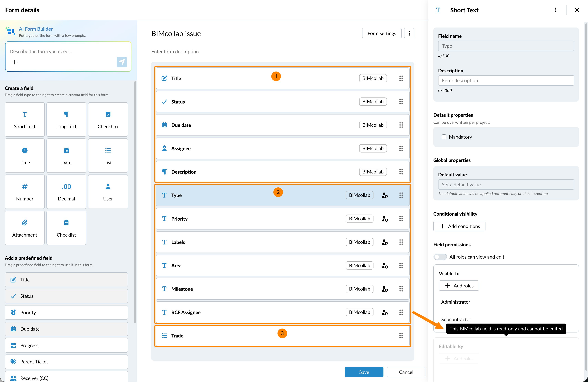Click permissions icon on Area row
588x382 pixels.
(385, 265)
